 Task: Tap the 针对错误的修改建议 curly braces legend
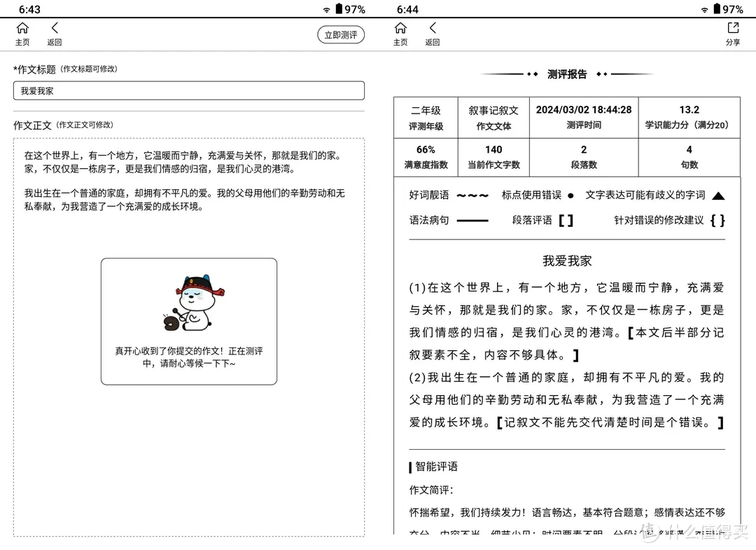click(717, 221)
